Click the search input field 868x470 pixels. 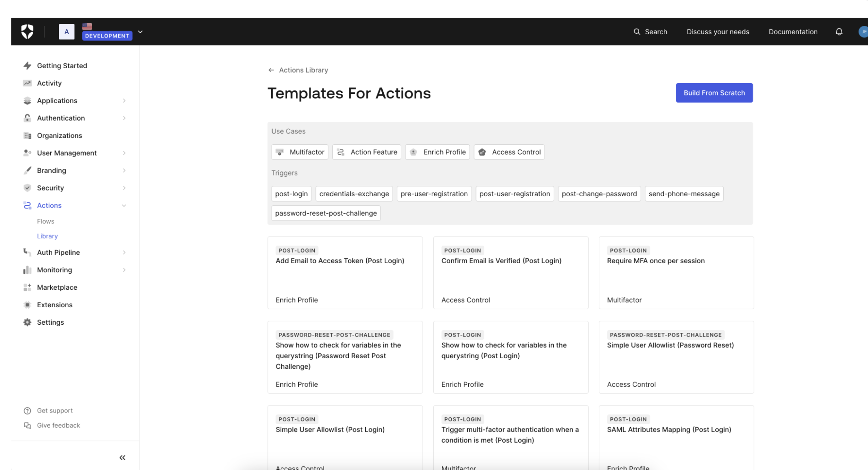click(651, 32)
